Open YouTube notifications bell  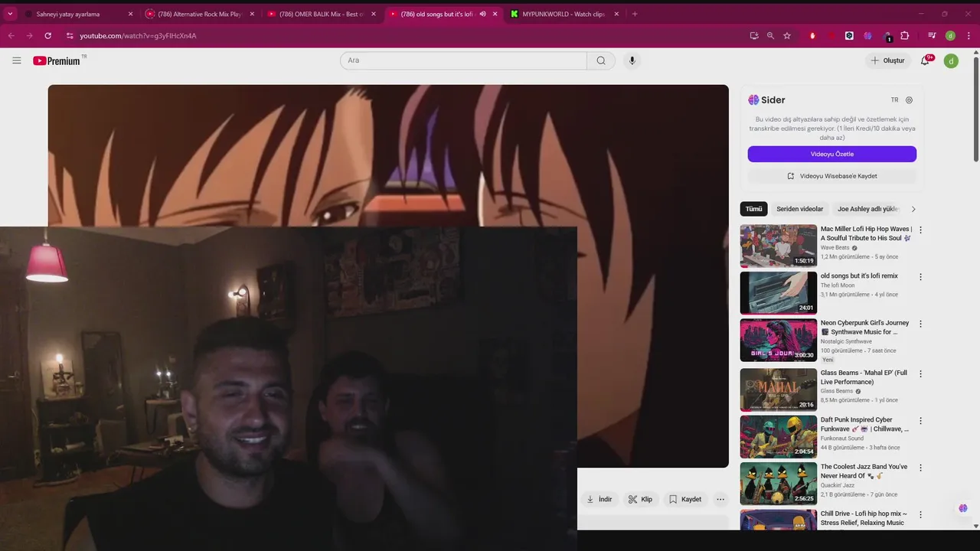tap(925, 60)
